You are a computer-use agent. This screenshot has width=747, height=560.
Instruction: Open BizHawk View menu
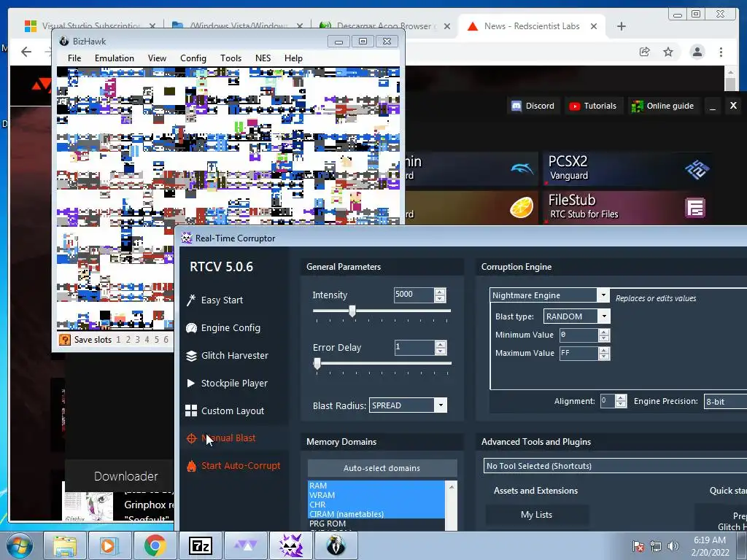pyautogui.click(x=157, y=58)
